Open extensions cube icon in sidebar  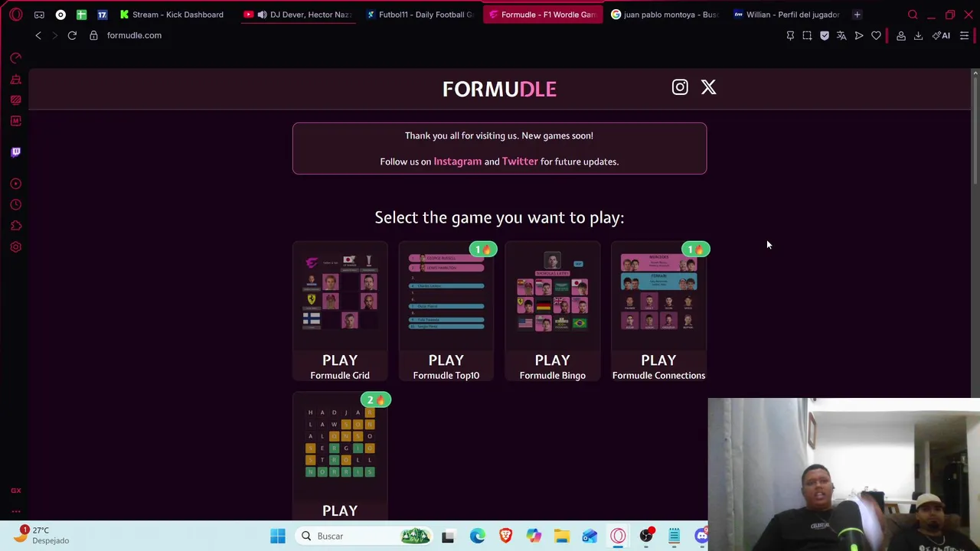[15, 226]
